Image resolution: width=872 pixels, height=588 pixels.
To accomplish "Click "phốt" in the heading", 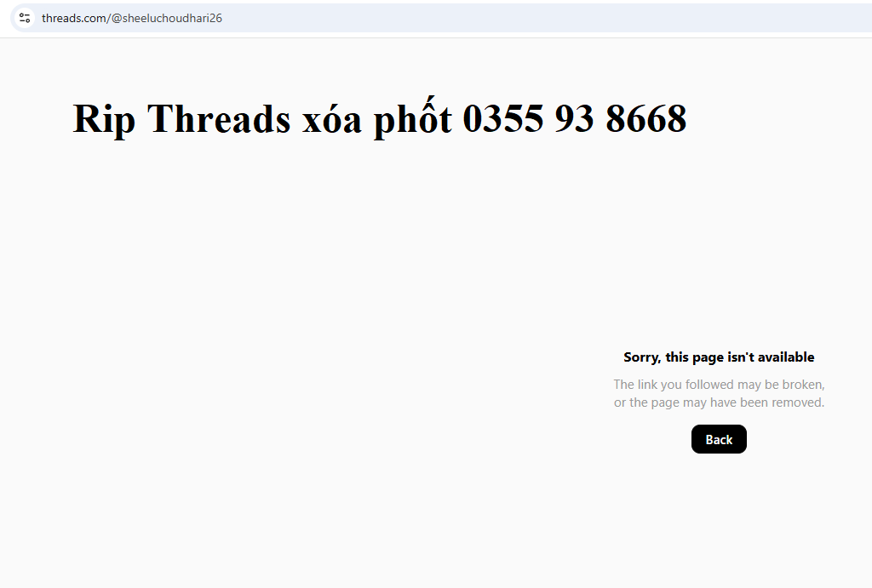I will pos(413,117).
